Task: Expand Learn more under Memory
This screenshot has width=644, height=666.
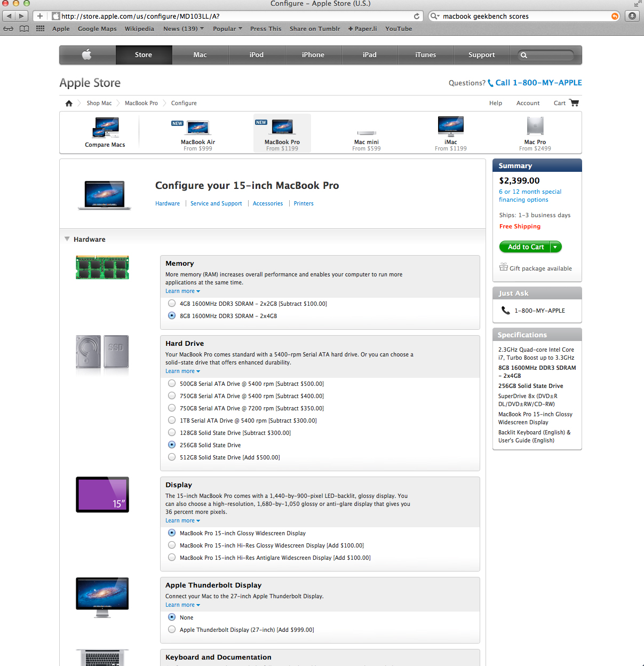Action: tap(182, 291)
